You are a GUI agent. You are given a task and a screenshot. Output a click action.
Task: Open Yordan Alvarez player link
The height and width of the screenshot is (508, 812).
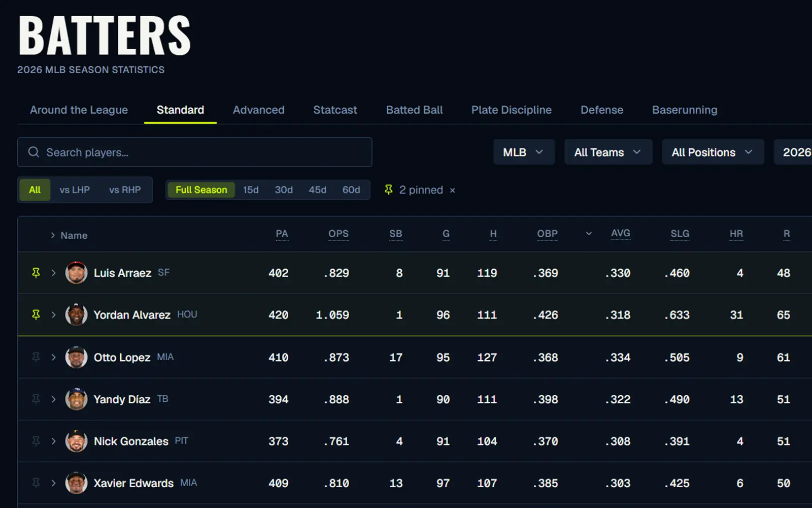point(132,315)
